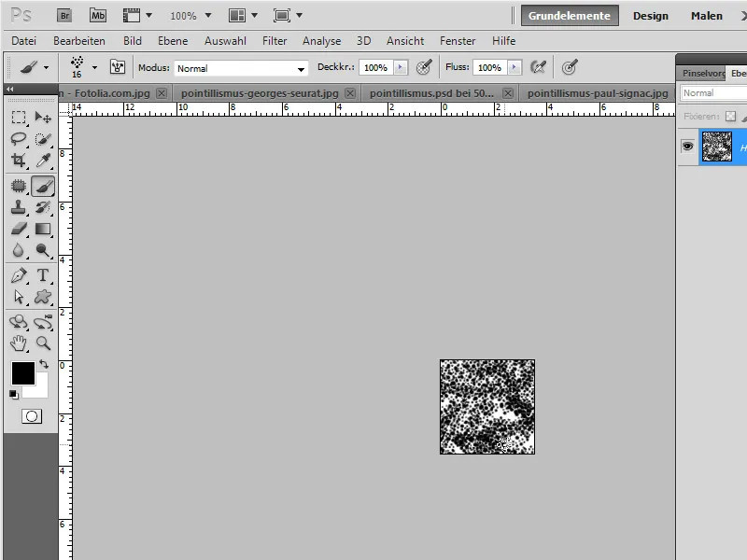Open the Filter menu

275,41
